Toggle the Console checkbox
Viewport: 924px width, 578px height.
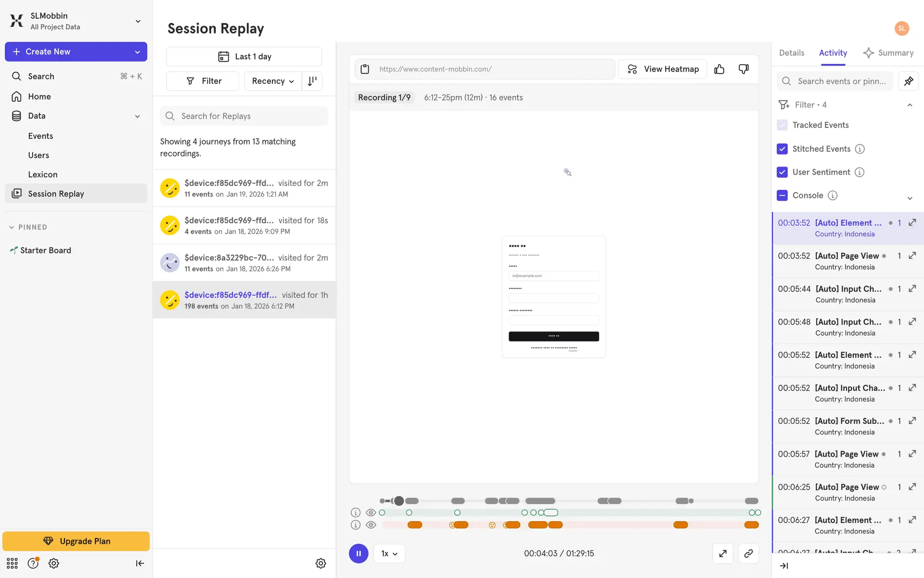782,195
